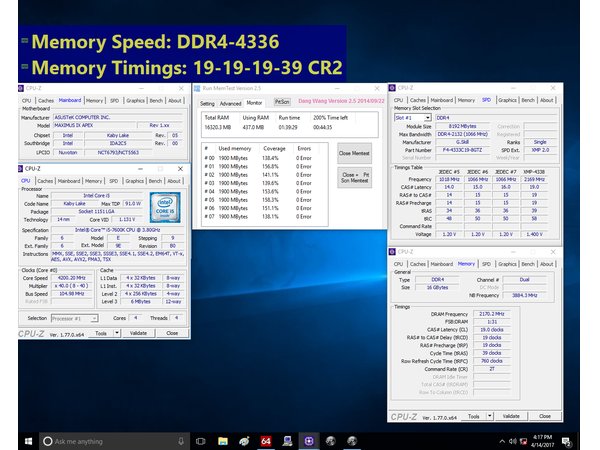Open the Caches tab in the Mainboard window

(x=46, y=100)
